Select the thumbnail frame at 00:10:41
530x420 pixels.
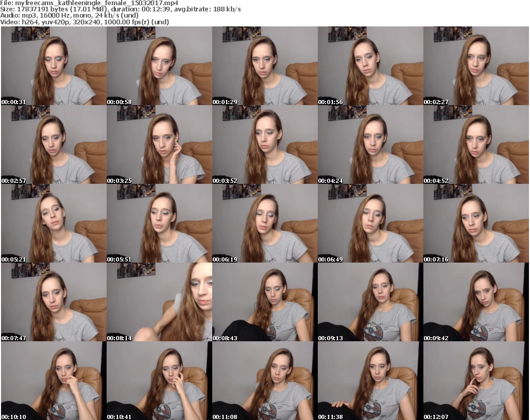(x=159, y=381)
